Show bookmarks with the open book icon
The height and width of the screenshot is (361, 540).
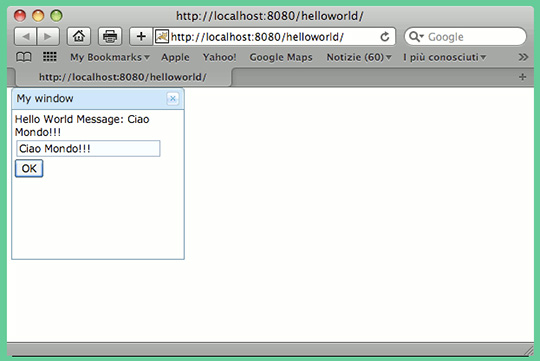(24, 57)
